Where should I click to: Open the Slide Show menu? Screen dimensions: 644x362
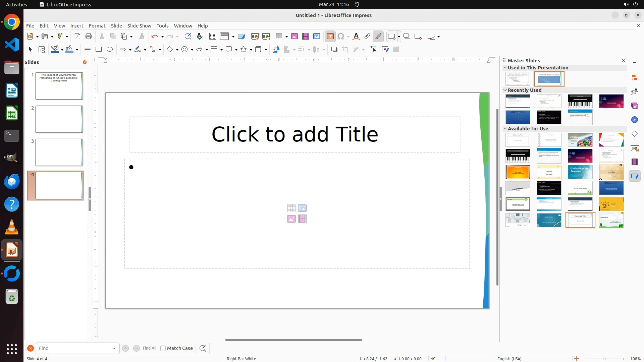click(x=139, y=26)
